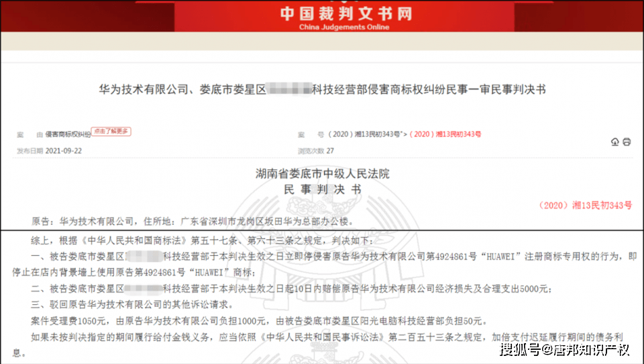The image size is (644, 364).
Task: Click the line starting 综上，根据
Action: pos(202,240)
